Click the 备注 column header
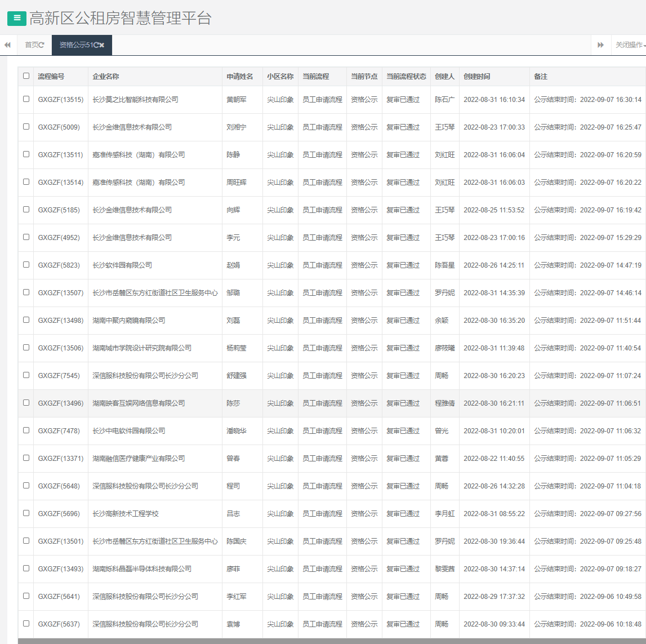The width and height of the screenshot is (646, 644). pos(541,77)
